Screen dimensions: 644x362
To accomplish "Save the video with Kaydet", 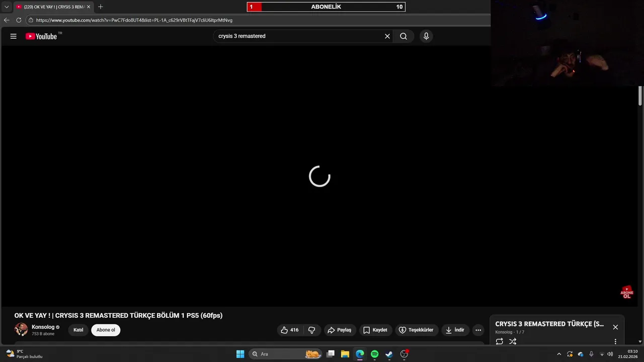I will click(375, 330).
